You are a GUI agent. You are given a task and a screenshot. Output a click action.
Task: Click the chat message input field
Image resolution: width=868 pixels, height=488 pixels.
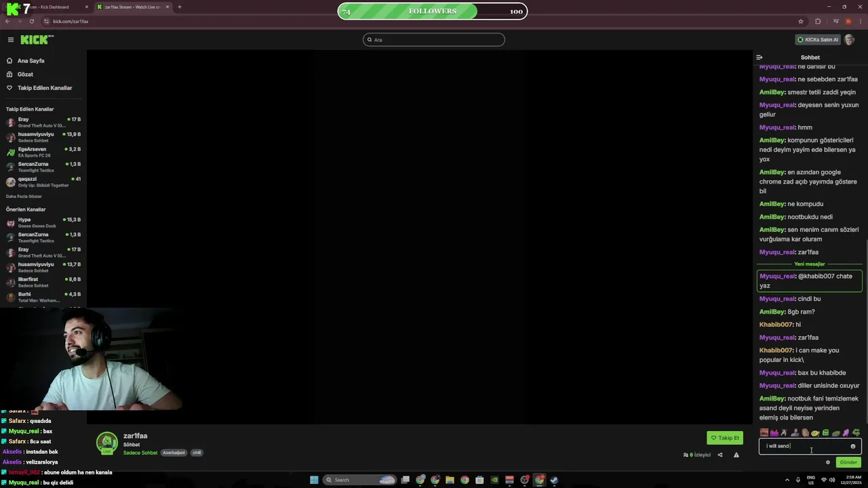pos(810,446)
